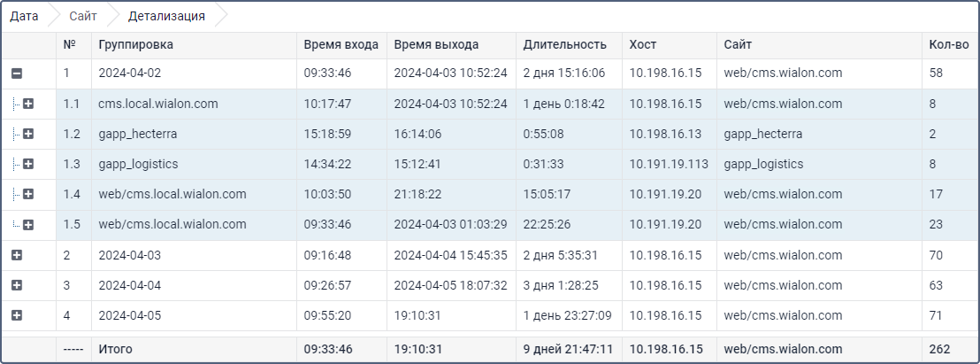Collapse the 2024-04-02 row group
This screenshot has height=364, width=980.
[x=16, y=74]
